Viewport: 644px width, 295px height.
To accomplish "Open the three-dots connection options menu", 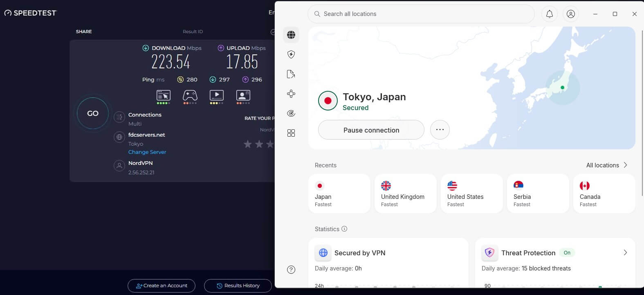I will [440, 130].
